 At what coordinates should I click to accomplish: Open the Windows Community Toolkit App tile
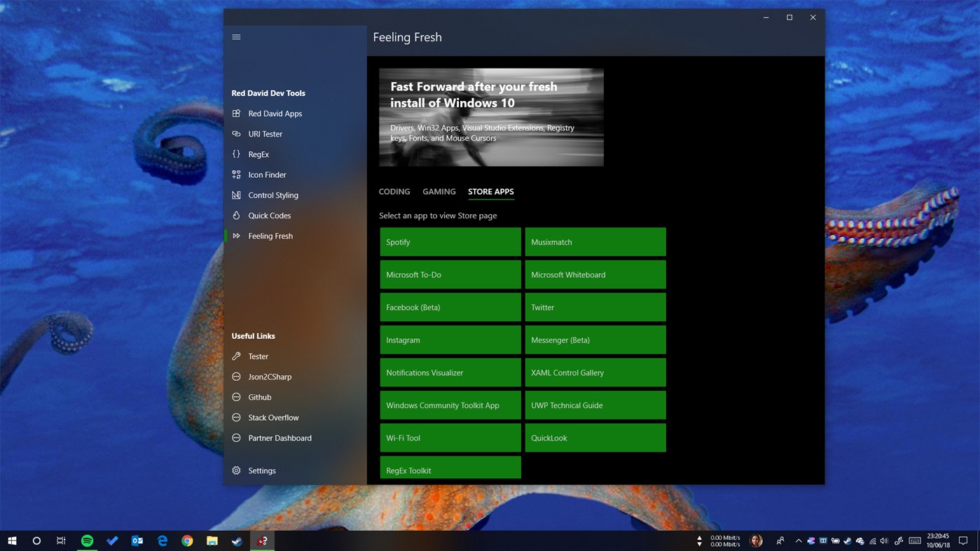click(x=450, y=405)
